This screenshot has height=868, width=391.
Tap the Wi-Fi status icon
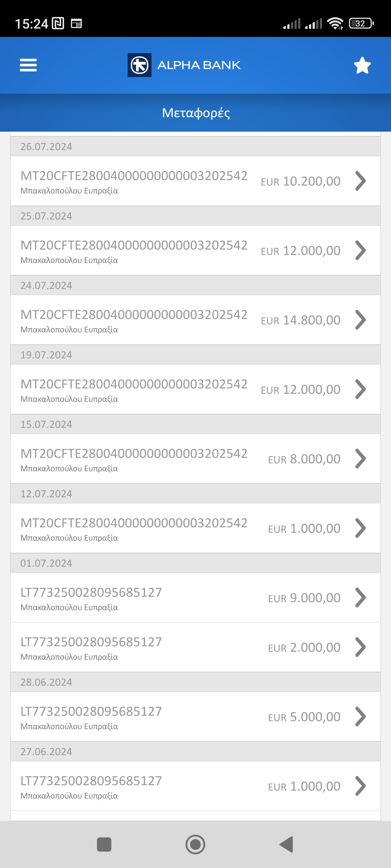(335, 24)
